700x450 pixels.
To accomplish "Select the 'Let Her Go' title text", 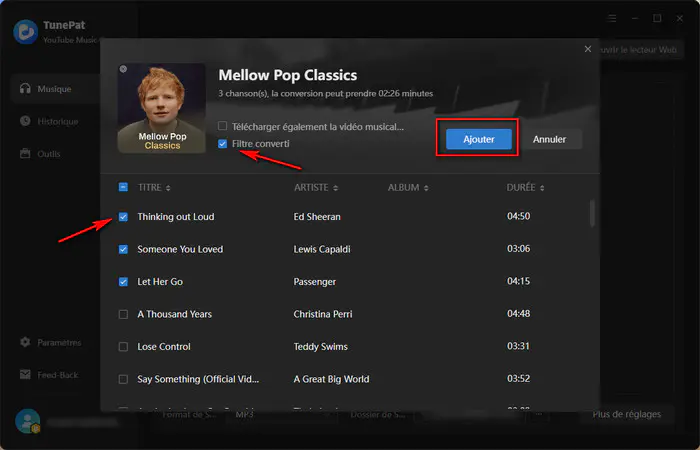I will point(160,282).
